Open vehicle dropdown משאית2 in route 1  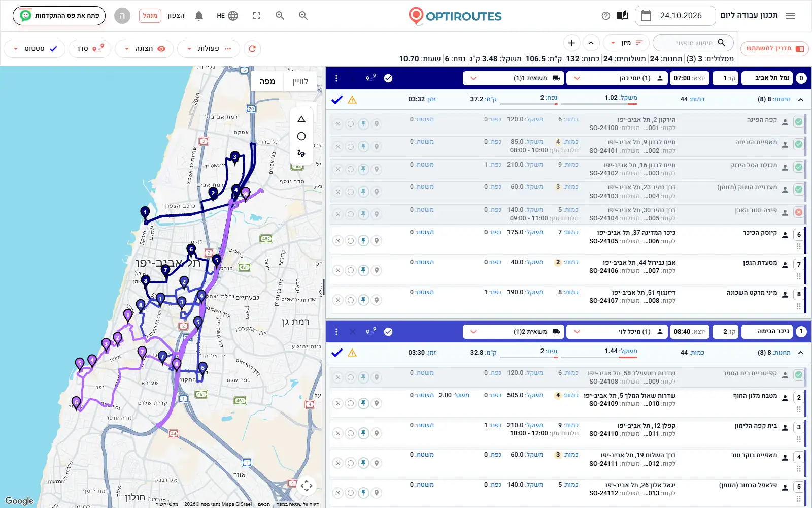pyautogui.click(x=514, y=332)
